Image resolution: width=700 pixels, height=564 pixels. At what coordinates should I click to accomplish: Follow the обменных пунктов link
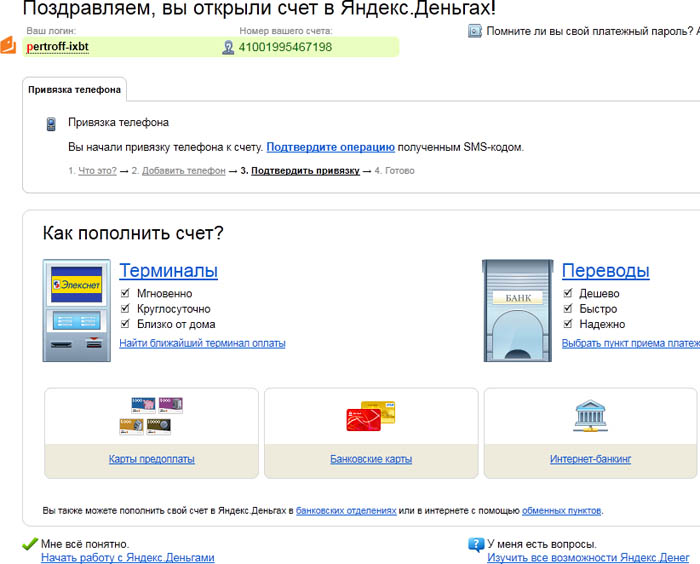pos(562,510)
